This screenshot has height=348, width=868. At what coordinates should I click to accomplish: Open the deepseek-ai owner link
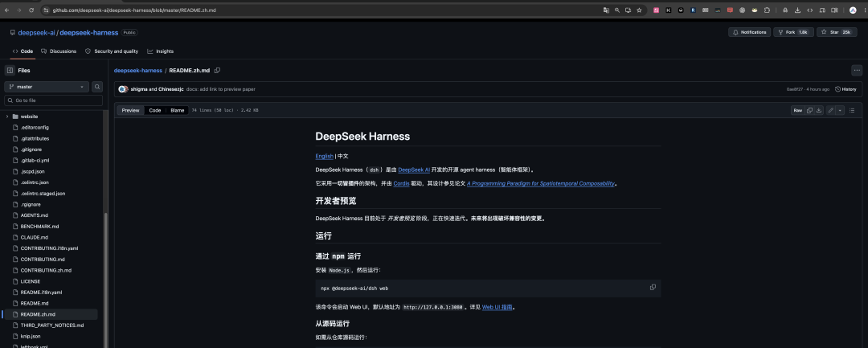pyautogui.click(x=36, y=33)
